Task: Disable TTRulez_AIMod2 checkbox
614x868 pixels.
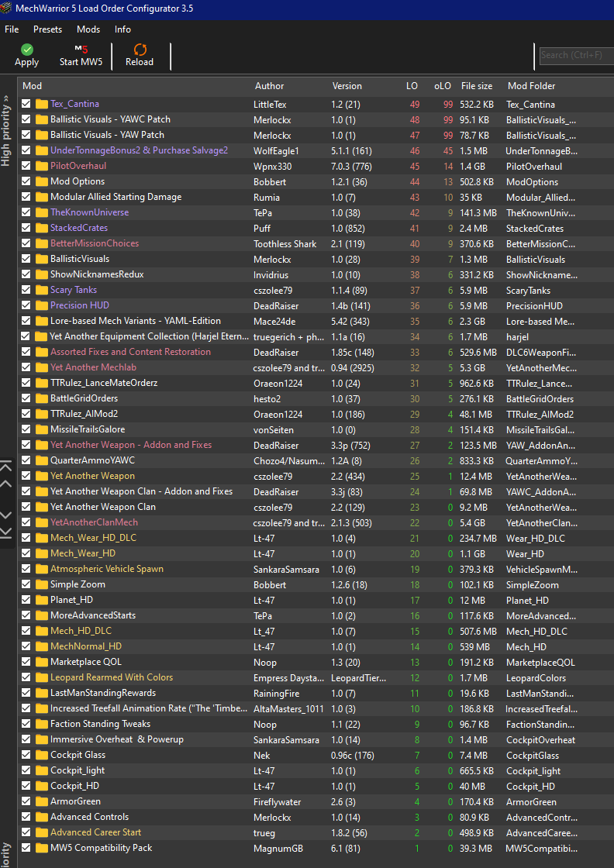Action: tap(26, 414)
